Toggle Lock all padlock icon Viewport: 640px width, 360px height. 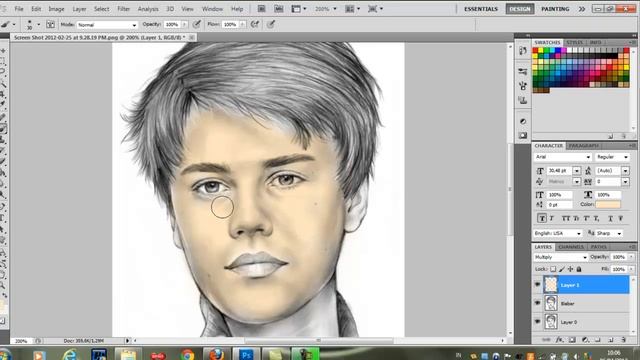pos(579,269)
